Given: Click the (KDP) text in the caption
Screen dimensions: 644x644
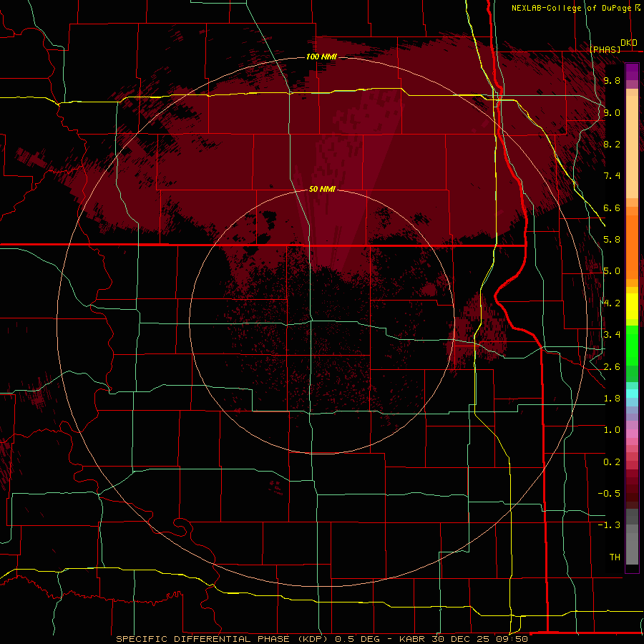Looking at the screenshot, I should tap(313, 639).
